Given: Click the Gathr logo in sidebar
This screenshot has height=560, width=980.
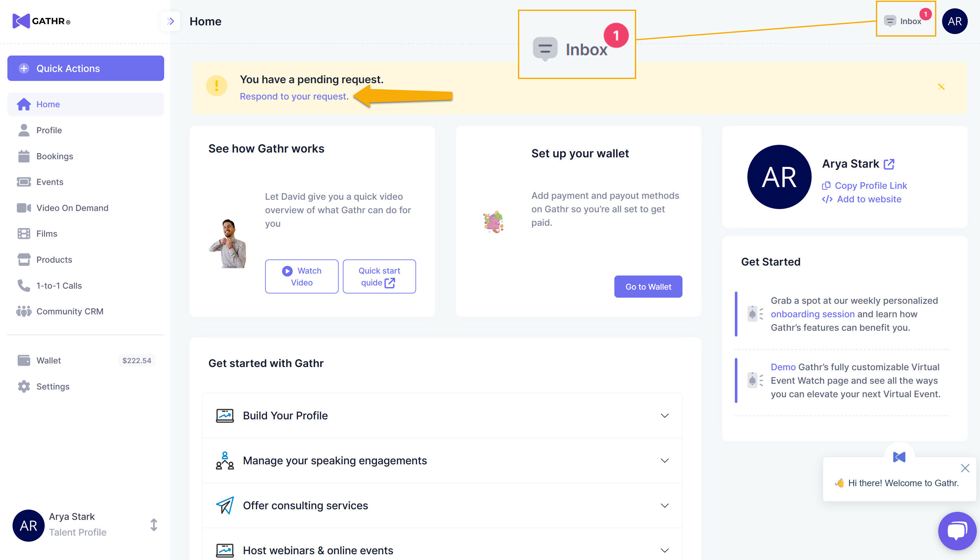Looking at the screenshot, I should pyautogui.click(x=41, y=21).
